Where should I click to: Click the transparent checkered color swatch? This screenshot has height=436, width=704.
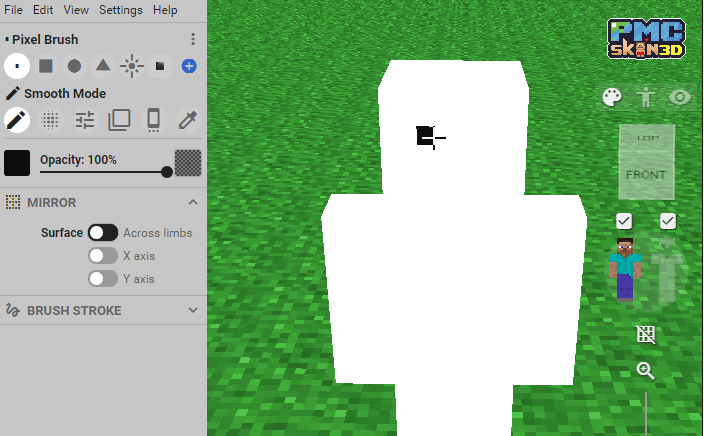[188, 163]
